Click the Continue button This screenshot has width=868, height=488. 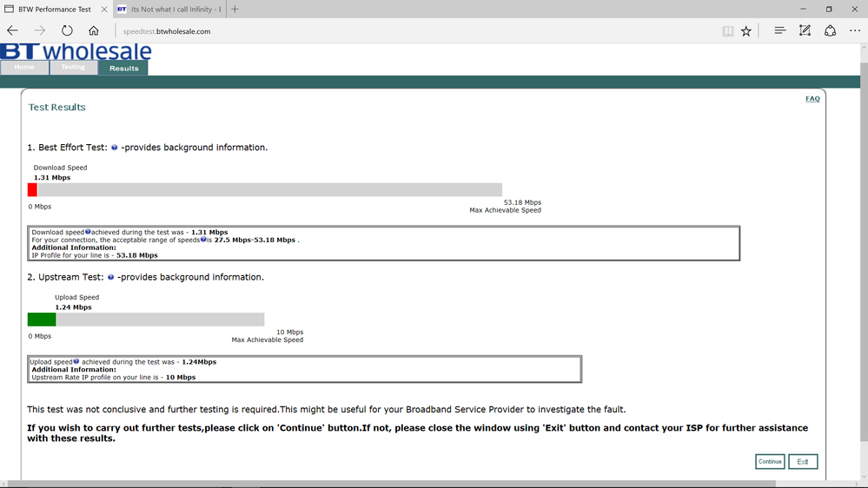click(x=770, y=461)
